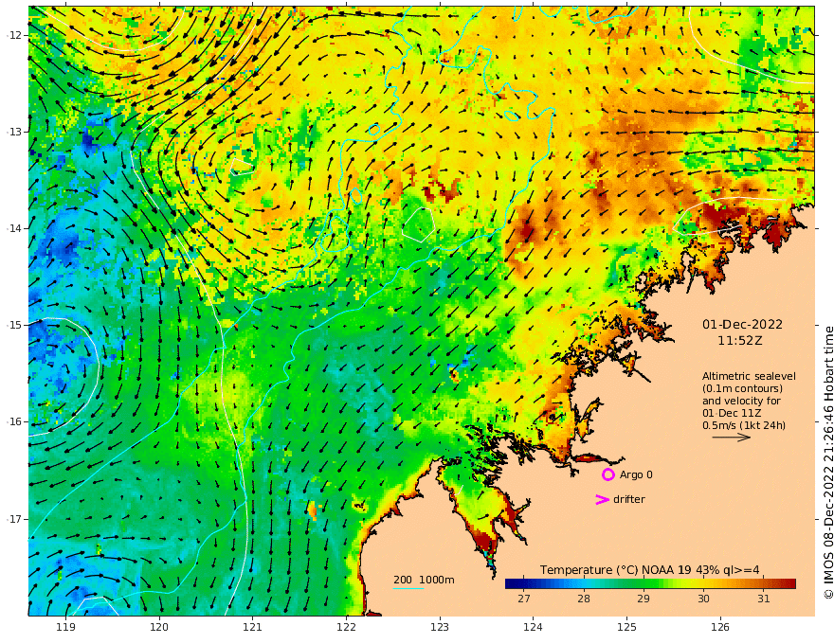The width and height of the screenshot is (834, 644).
Task: Click the temperature color bar legend
Action: click(x=650, y=584)
